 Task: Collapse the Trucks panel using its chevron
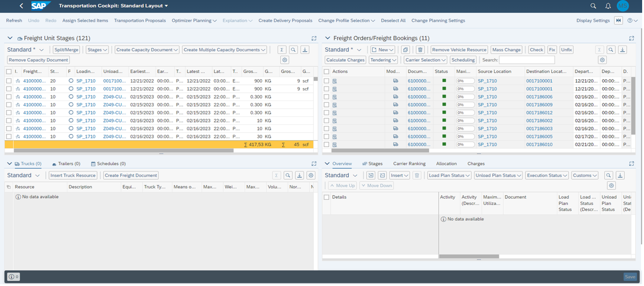pos(10,163)
